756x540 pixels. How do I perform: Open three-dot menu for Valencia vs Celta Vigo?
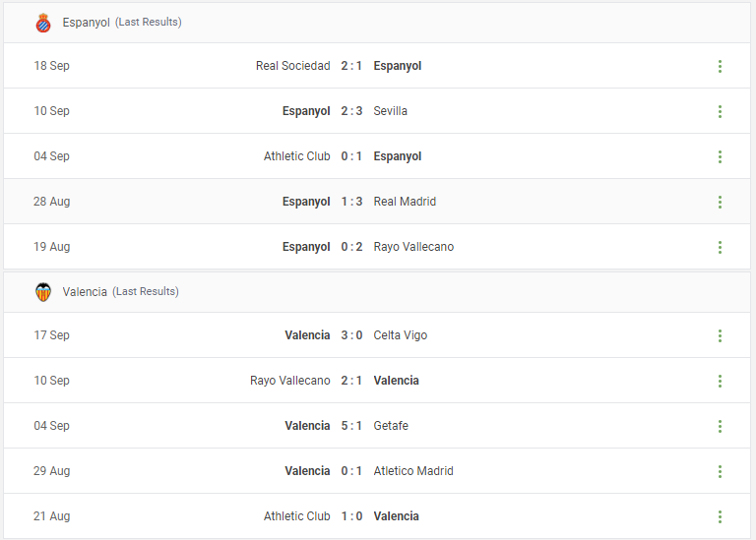(720, 336)
